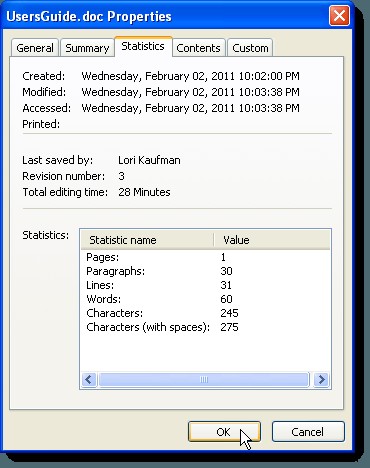Switch to the General tab
The width and height of the screenshot is (370, 468).
point(35,48)
